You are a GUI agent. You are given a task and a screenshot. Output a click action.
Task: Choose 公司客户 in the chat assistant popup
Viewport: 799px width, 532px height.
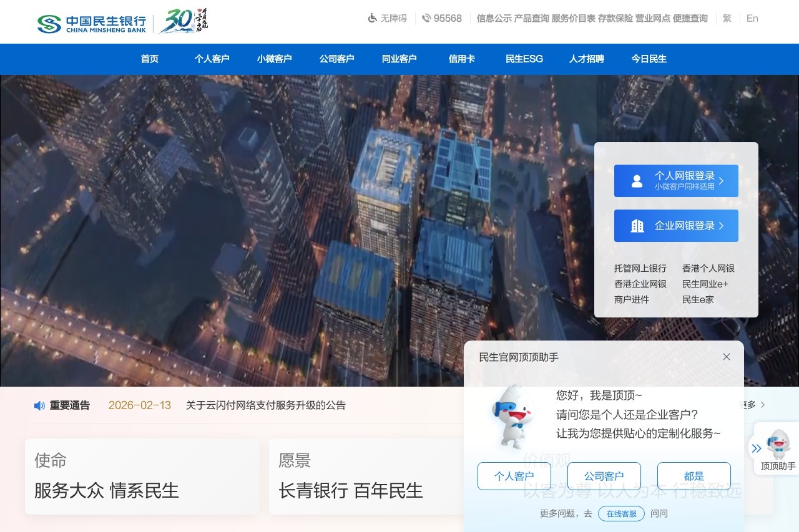[x=604, y=476]
